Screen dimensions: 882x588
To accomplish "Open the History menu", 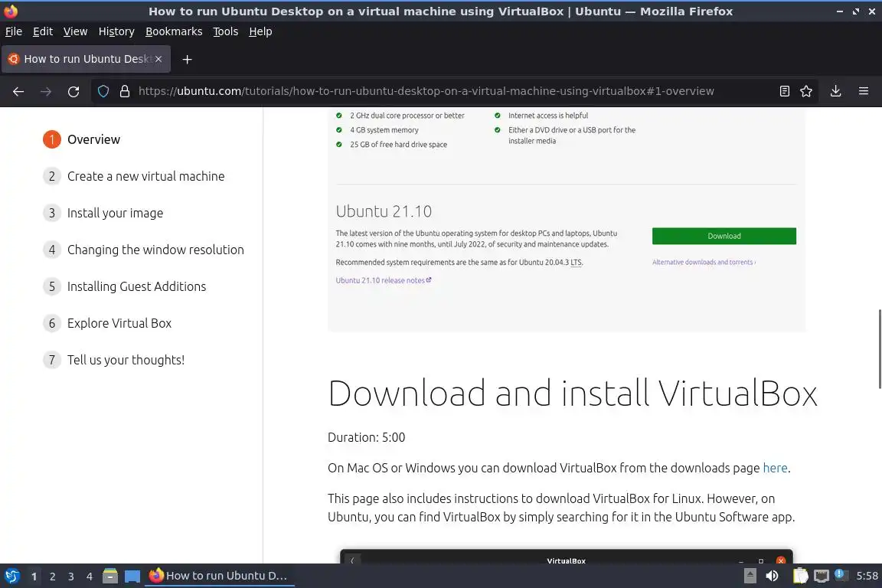I will (x=116, y=31).
